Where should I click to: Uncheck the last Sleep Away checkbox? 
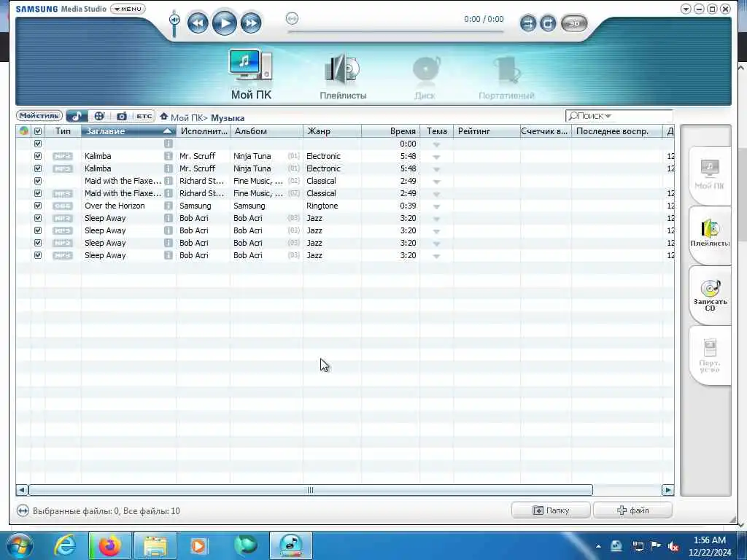tap(38, 254)
